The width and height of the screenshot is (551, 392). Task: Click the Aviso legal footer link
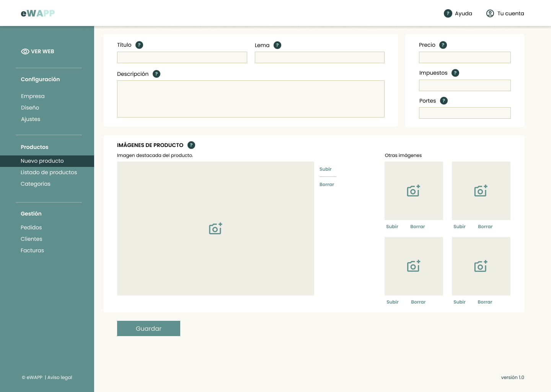coord(60,377)
